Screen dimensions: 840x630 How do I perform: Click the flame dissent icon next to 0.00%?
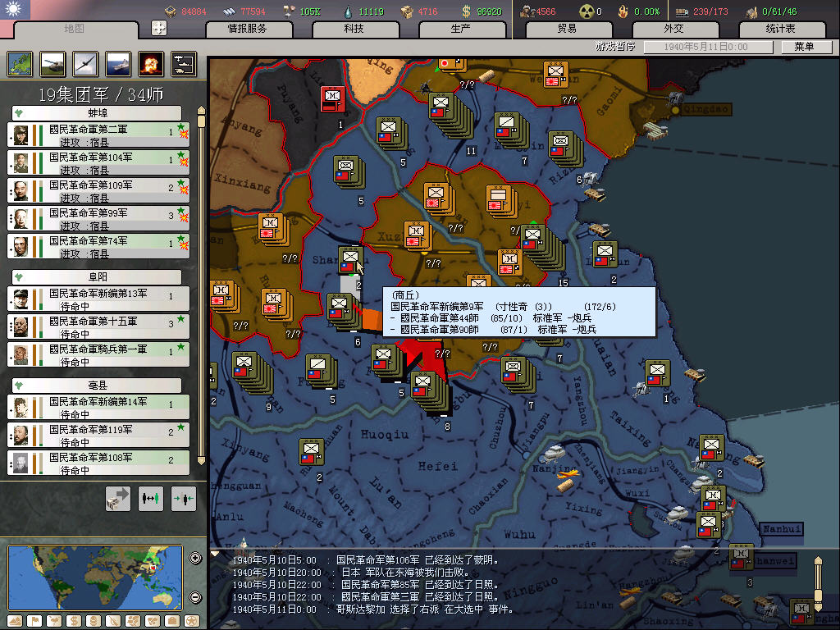(x=623, y=11)
